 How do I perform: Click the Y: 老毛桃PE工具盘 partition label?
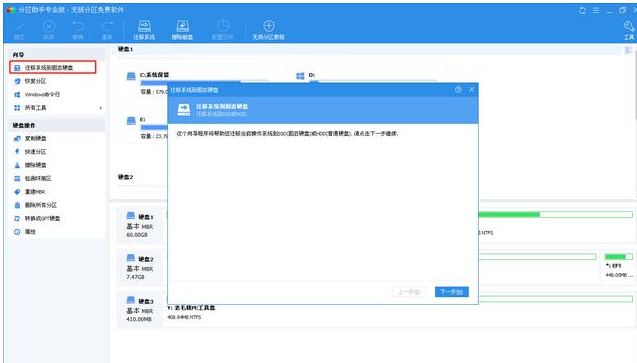(191, 308)
